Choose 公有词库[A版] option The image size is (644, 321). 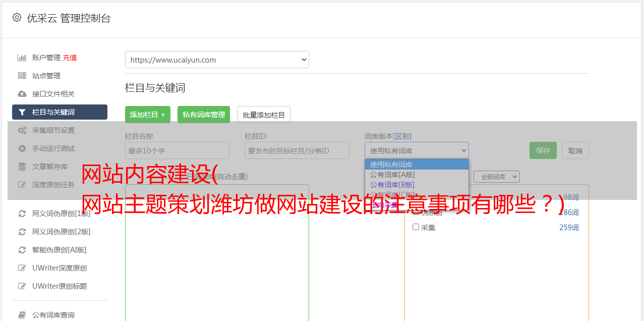click(x=417, y=175)
